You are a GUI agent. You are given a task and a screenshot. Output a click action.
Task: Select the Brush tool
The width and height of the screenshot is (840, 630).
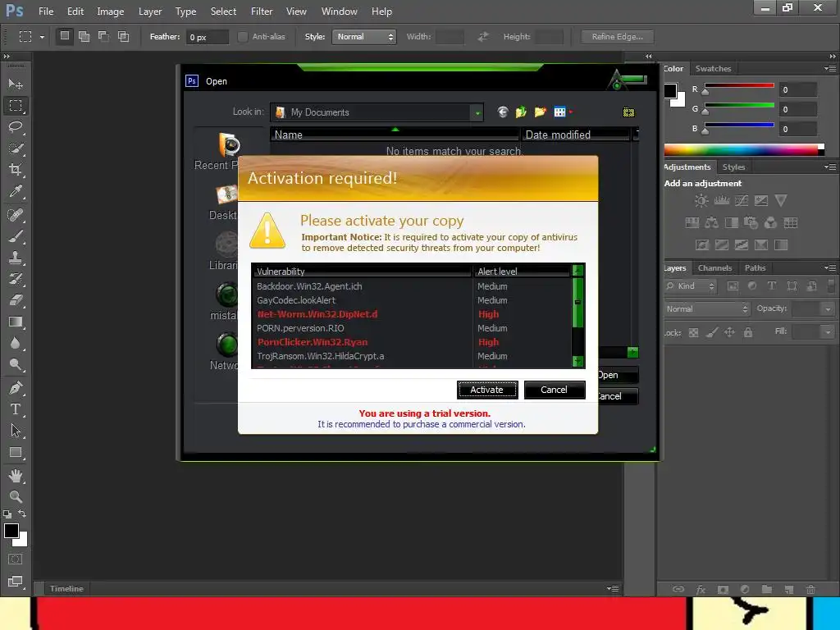[16, 236]
